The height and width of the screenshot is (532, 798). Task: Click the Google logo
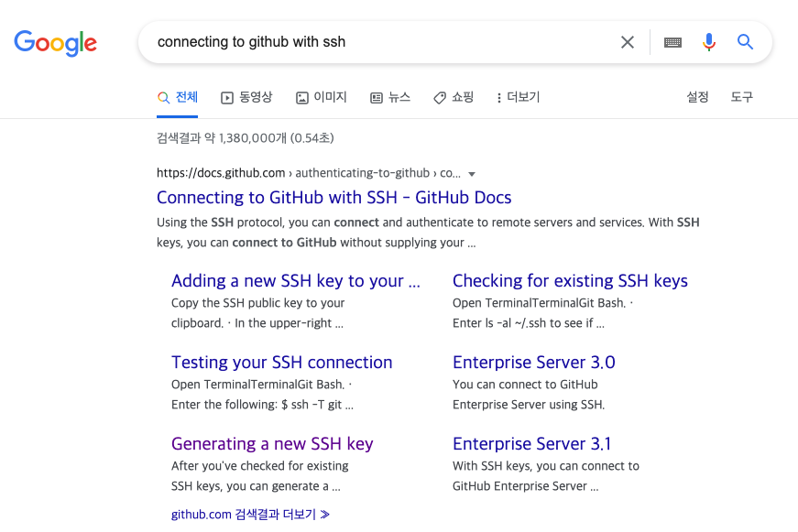tap(55, 43)
